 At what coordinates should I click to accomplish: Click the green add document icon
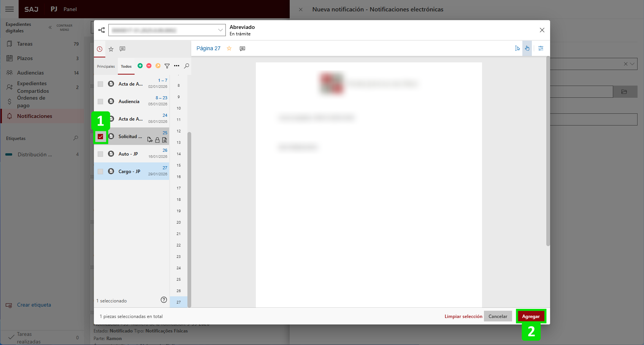click(x=140, y=66)
